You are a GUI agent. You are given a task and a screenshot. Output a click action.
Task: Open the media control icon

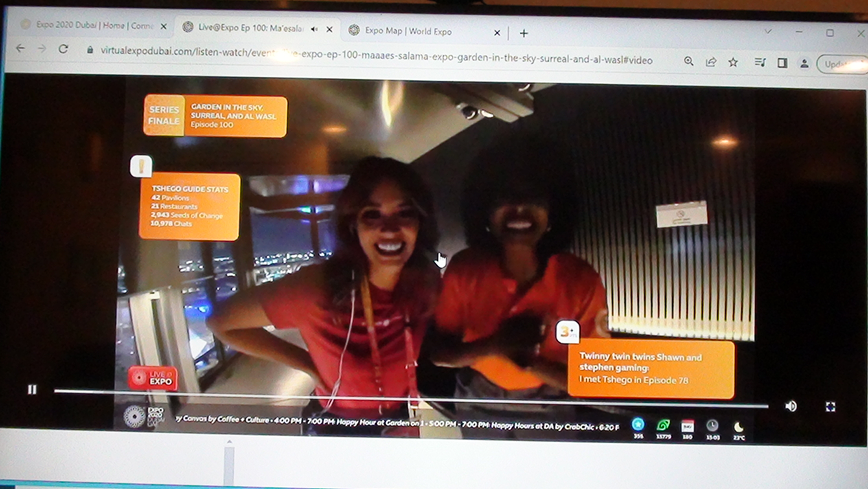tap(759, 63)
